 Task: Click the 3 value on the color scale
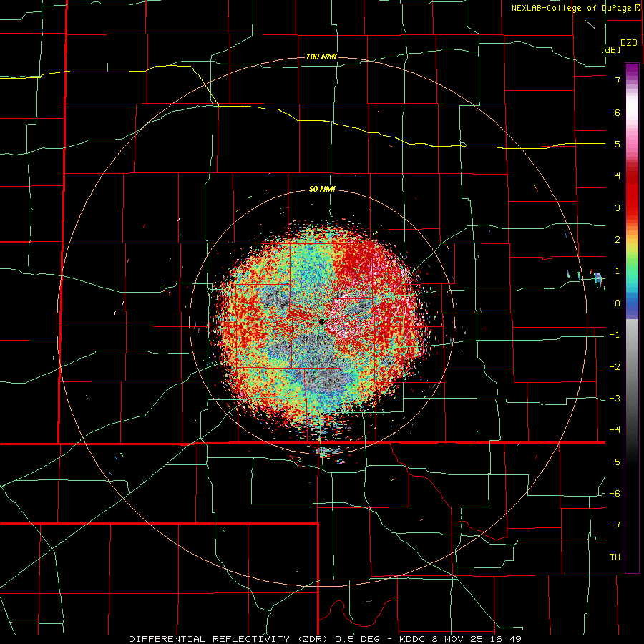[618, 208]
